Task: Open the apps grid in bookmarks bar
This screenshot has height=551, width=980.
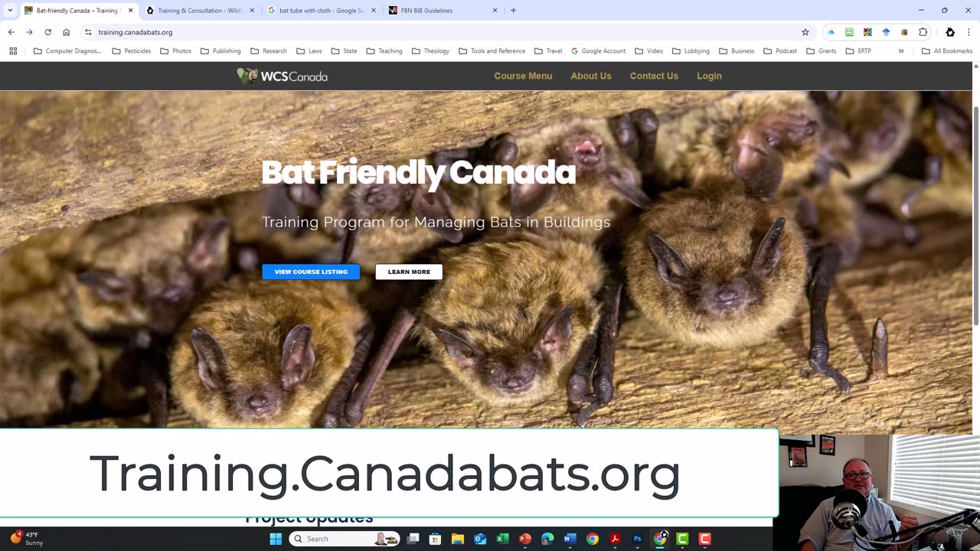Action: click(x=13, y=51)
